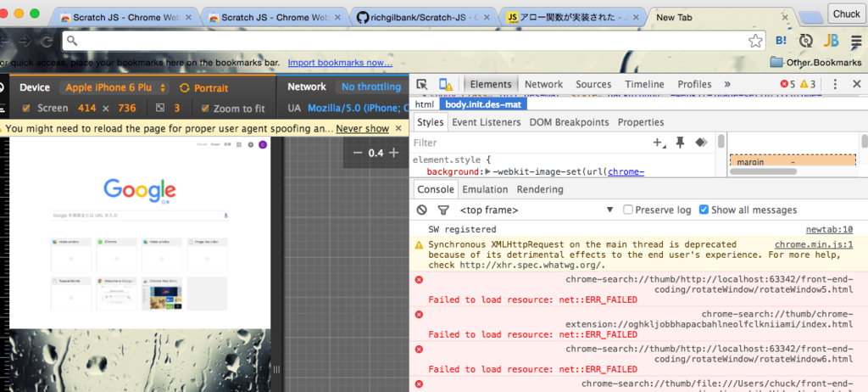Click Import bookmarks now link
Viewport: 868px width, 392px height.
pyautogui.click(x=340, y=63)
